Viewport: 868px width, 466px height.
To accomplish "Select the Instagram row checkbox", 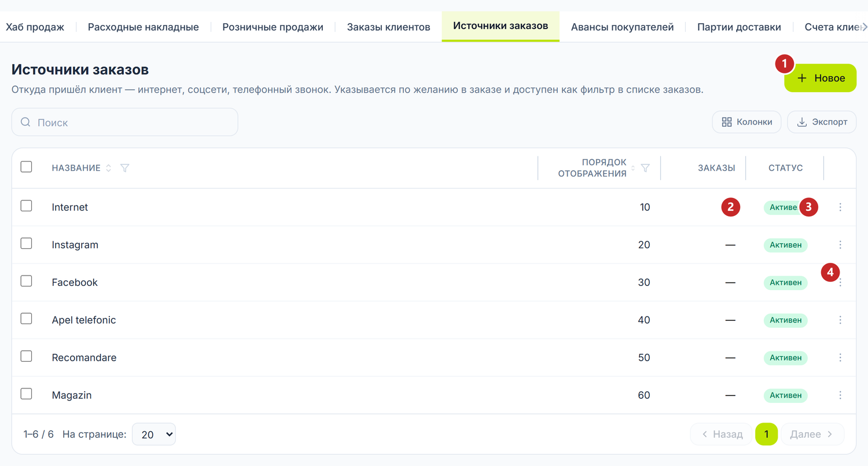I will (26, 243).
